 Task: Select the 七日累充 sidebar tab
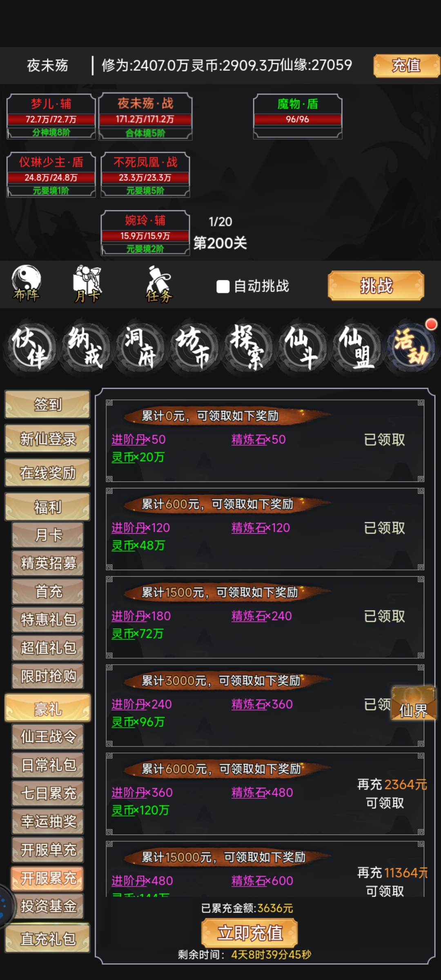(48, 793)
